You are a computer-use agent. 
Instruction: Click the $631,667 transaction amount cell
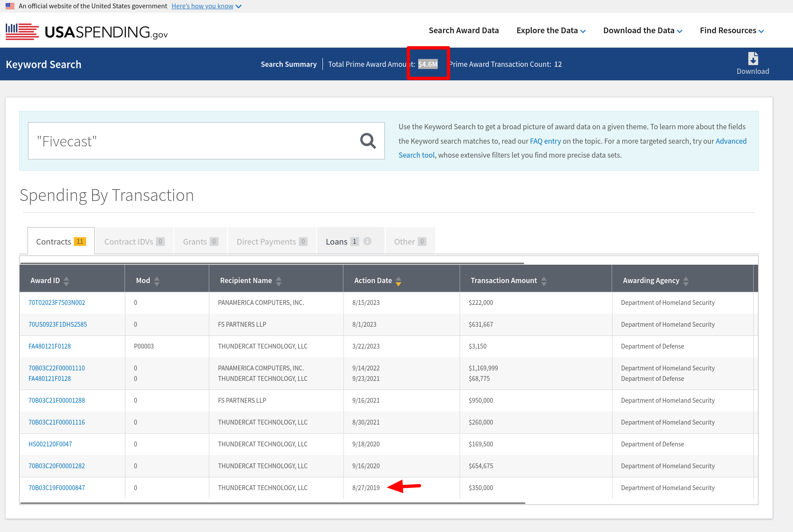pyautogui.click(x=481, y=325)
